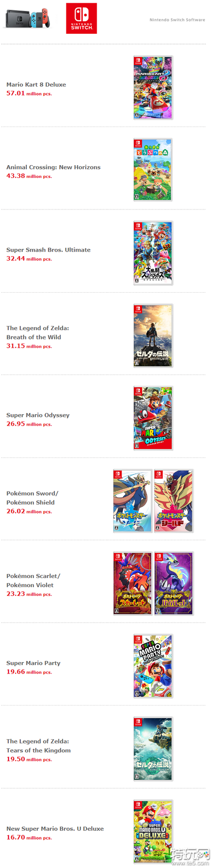Select the Super Mario Party box art

pyautogui.click(x=153, y=666)
